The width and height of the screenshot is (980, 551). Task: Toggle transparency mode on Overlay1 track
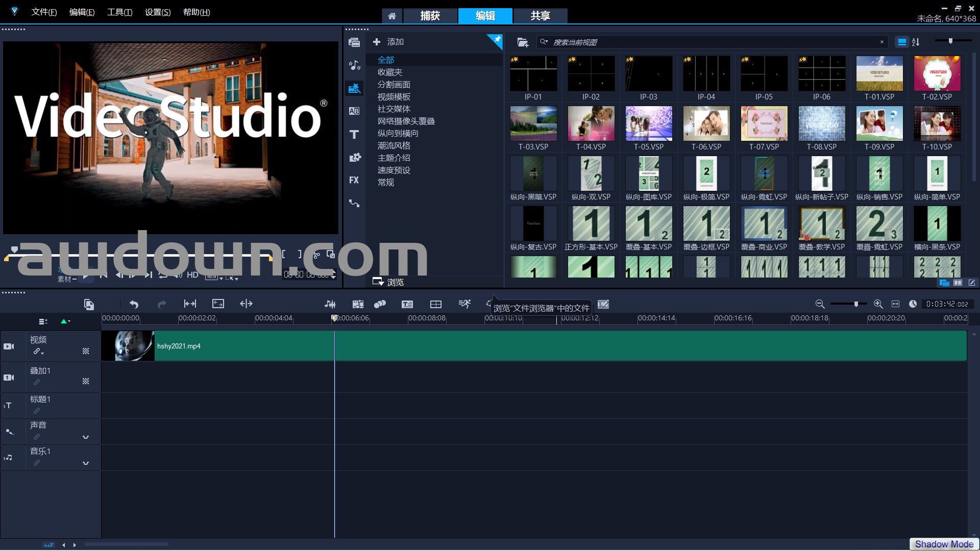pos(86,381)
